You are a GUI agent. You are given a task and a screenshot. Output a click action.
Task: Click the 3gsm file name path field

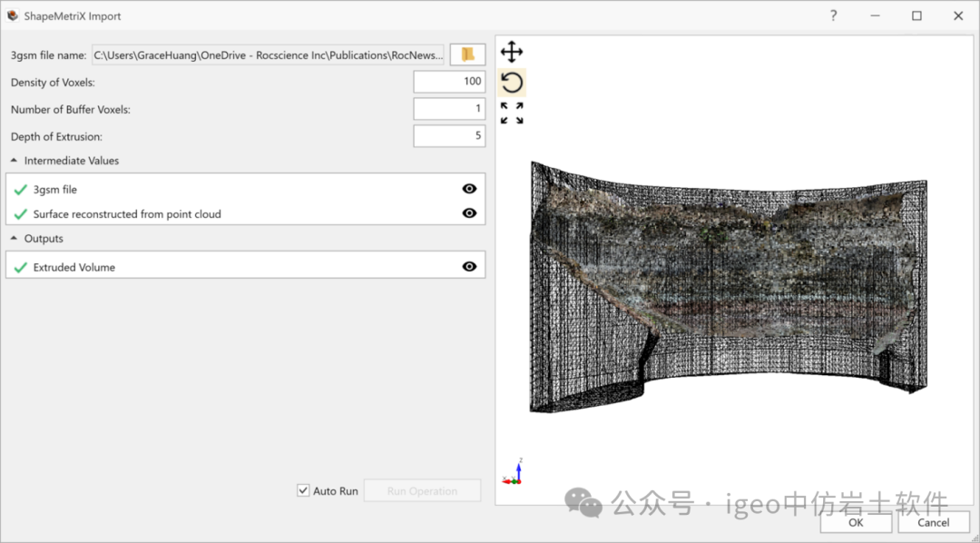click(x=269, y=55)
